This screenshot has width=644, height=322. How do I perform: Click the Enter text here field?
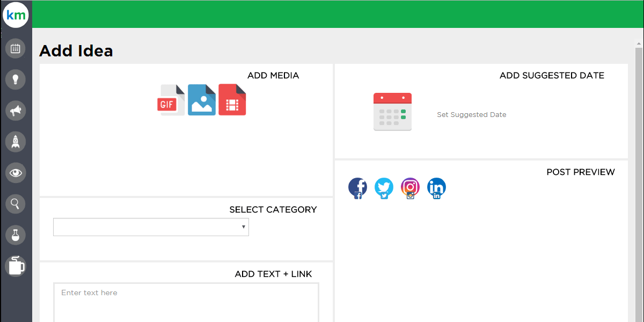tap(186, 302)
